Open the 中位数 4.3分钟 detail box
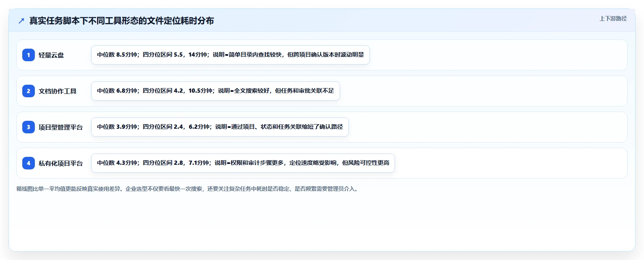The height and width of the screenshot is (260, 644). (x=243, y=163)
